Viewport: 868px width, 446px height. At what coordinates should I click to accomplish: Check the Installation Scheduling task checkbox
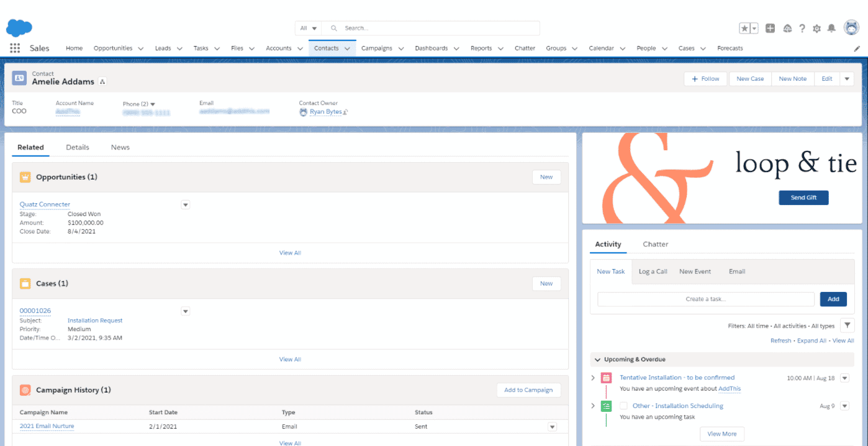[623, 406]
